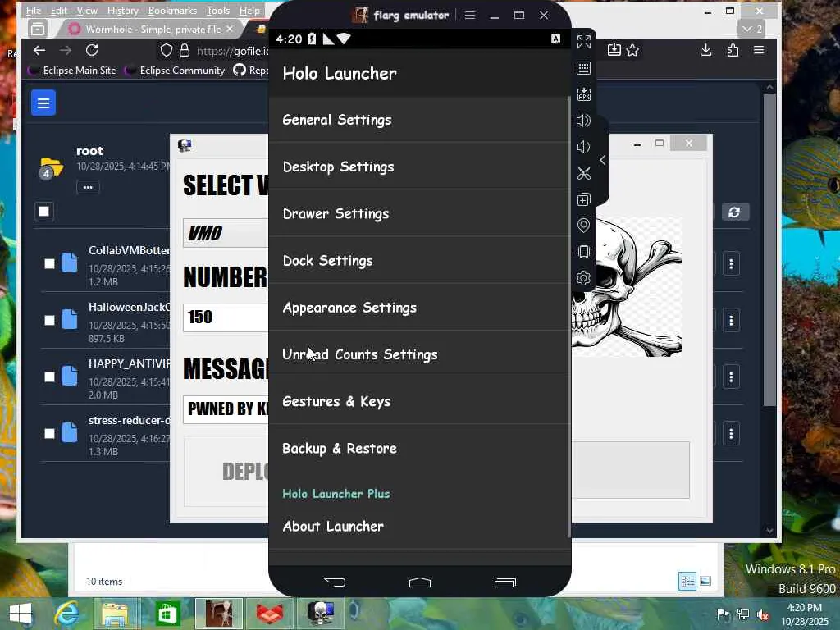Screen dimensions: 840x630
Task: Click the site padlock icon
Action: (185, 50)
